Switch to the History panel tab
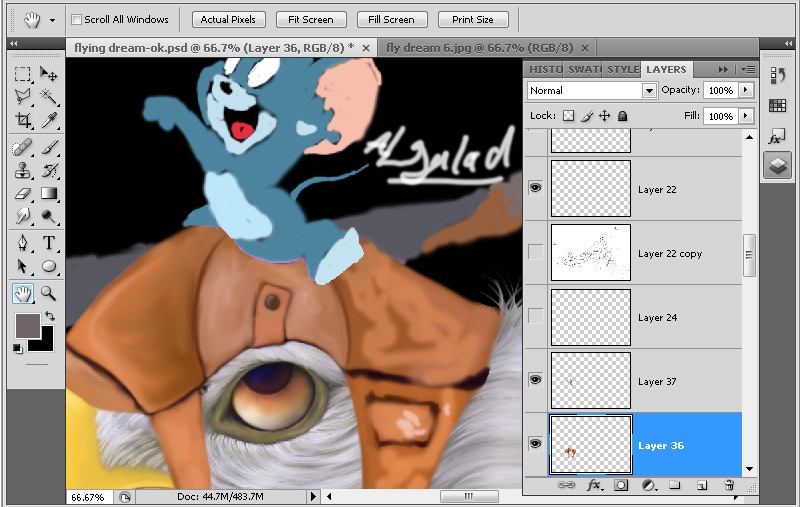Image resolution: width=800 pixels, height=507 pixels. (x=545, y=69)
